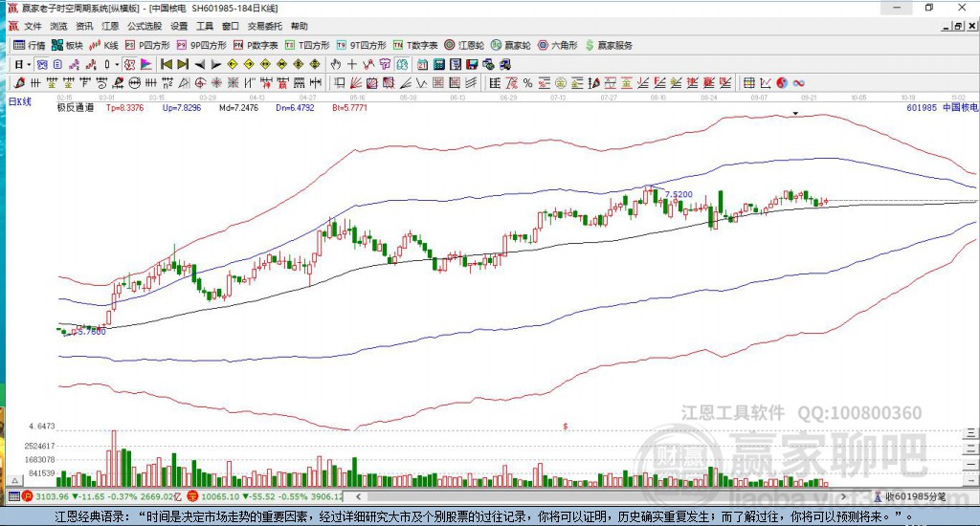This screenshot has height=526, width=980.
Task: Jump to last bar icon
Action: [183, 64]
